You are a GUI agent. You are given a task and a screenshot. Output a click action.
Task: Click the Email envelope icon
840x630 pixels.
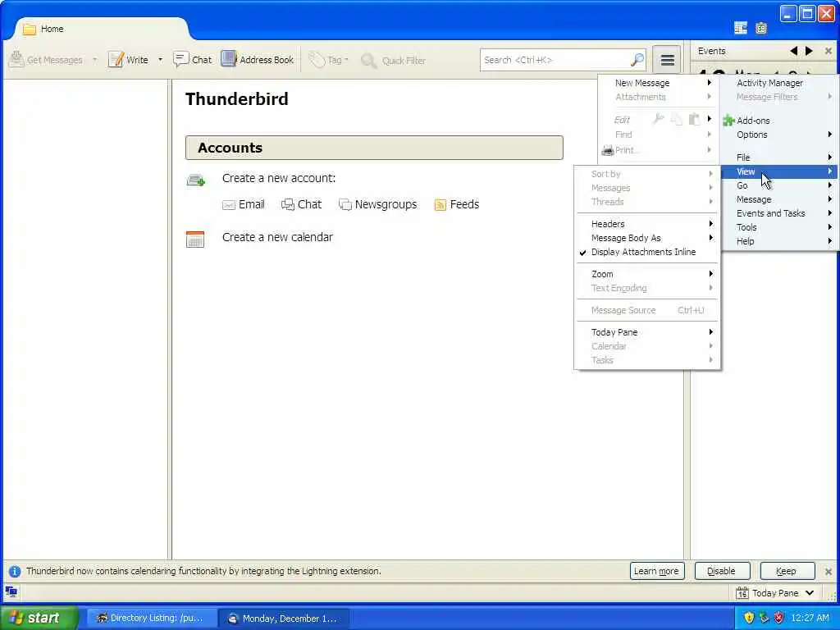tap(229, 205)
